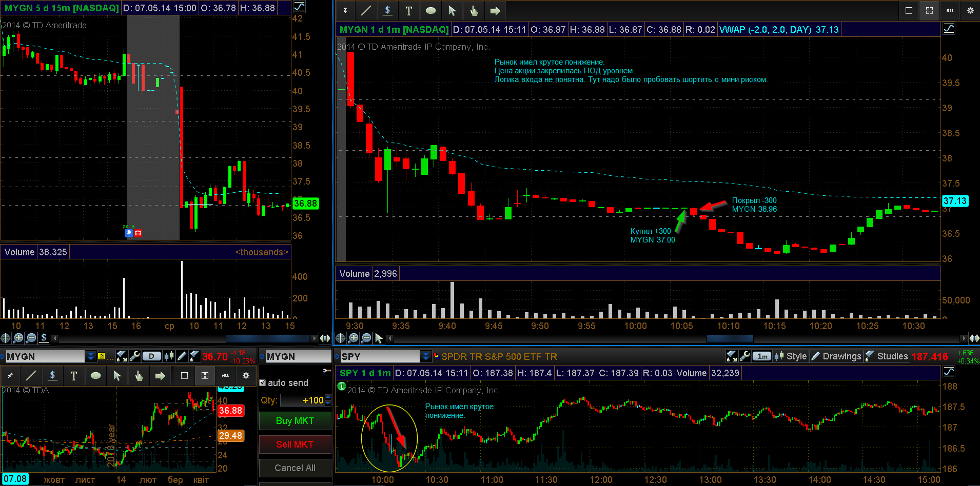Zoom out on MYGN 1m chart
Viewport: 980px width, 486px height.
pos(366,338)
